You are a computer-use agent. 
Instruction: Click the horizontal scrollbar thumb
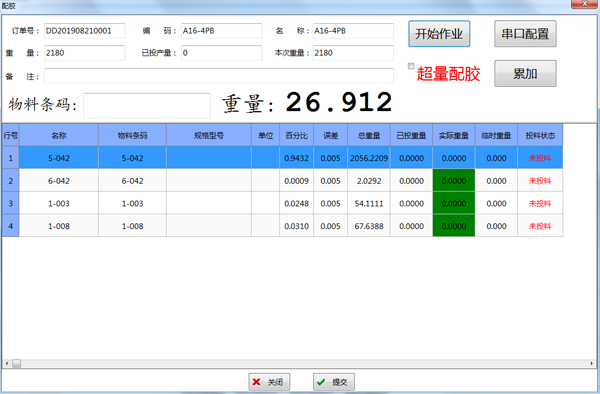click(16, 363)
